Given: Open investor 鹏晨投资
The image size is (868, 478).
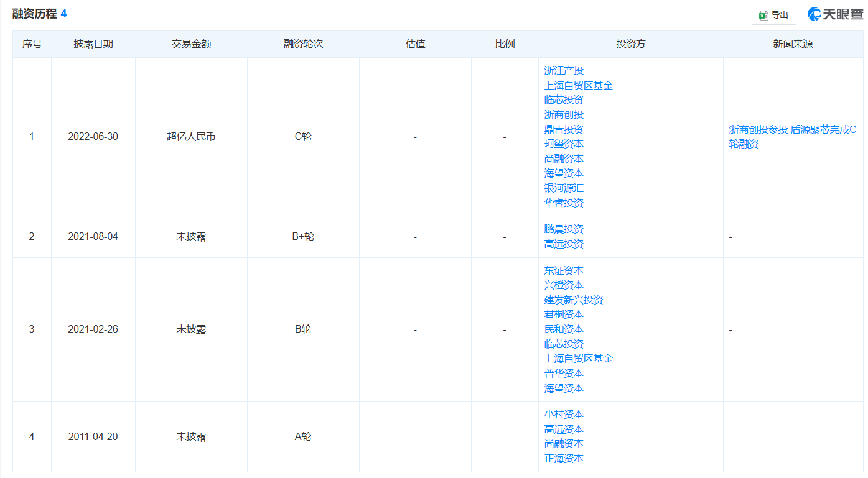Looking at the screenshot, I should click(564, 229).
